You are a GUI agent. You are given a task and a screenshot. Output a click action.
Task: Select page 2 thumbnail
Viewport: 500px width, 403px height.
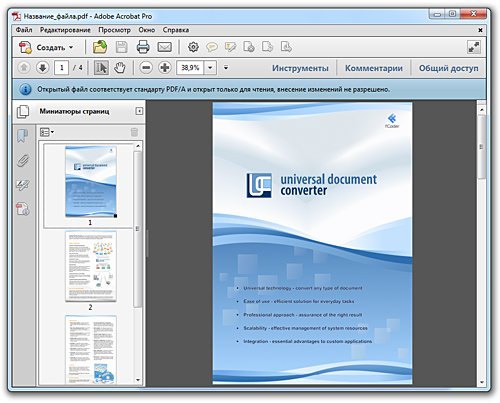coord(91,266)
